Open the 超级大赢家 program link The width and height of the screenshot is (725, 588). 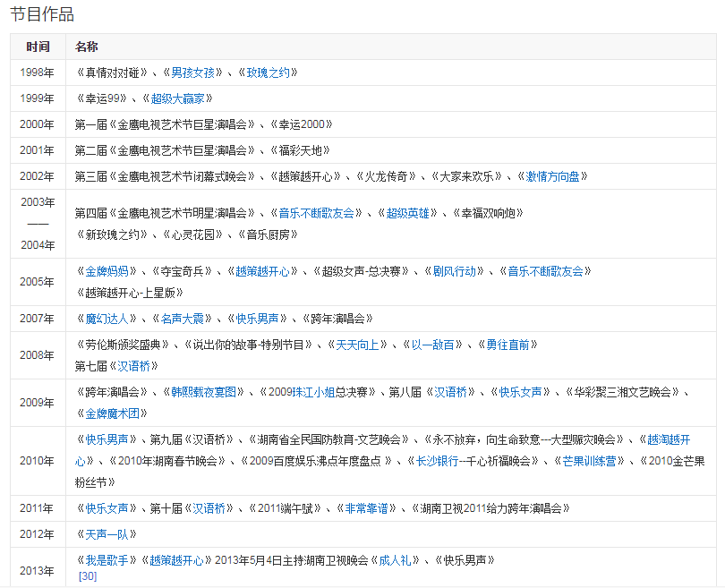[182, 98]
